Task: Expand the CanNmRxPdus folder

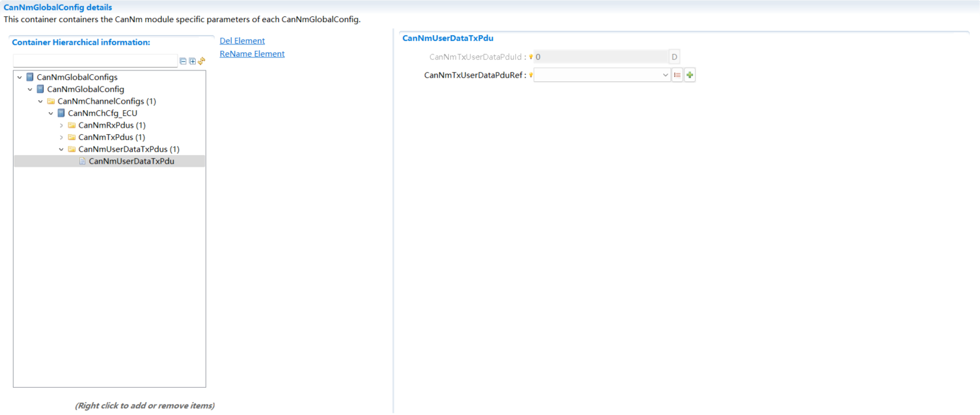Action: 62,125
